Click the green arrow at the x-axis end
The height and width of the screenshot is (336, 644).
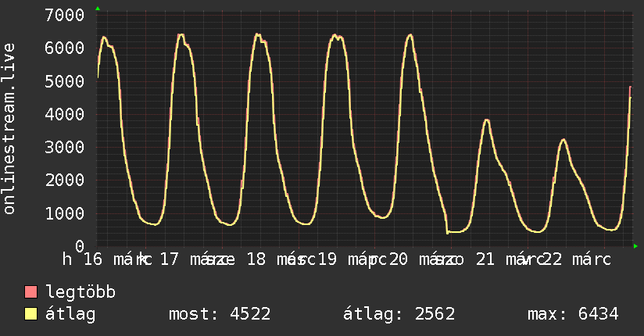tap(635, 246)
